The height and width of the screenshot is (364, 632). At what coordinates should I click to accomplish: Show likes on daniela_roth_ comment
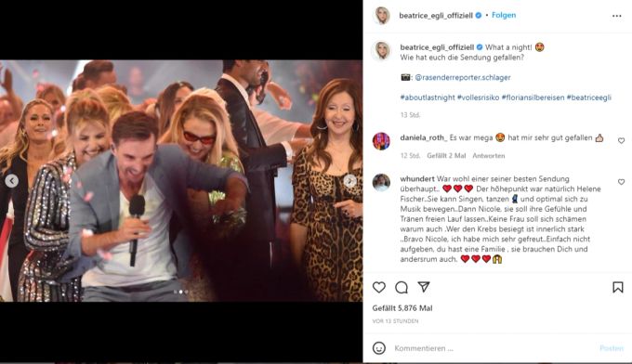[x=446, y=156]
